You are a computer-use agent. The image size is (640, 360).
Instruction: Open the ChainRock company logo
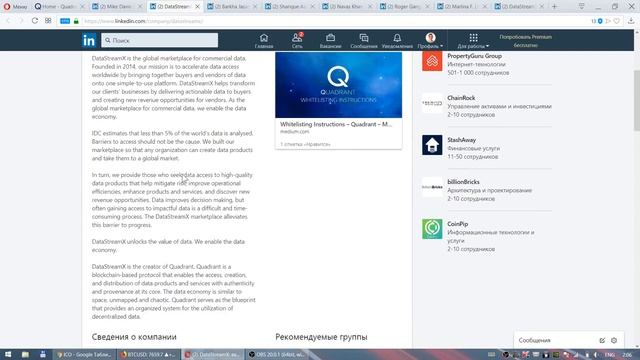pyautogui.click(x=432, y=103)
